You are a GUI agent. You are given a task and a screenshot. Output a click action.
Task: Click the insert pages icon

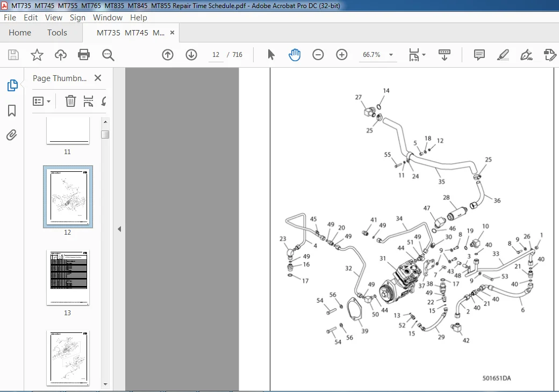88,101
